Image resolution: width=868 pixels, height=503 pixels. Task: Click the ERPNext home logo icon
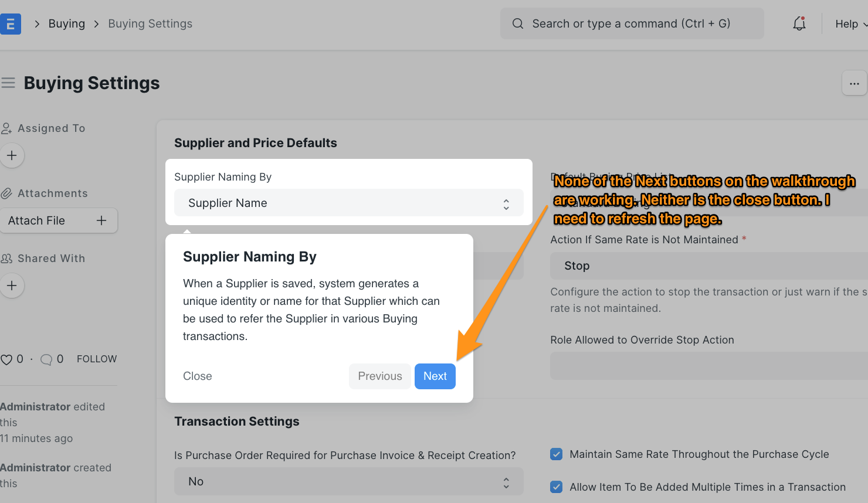click(x=10, y=24)
